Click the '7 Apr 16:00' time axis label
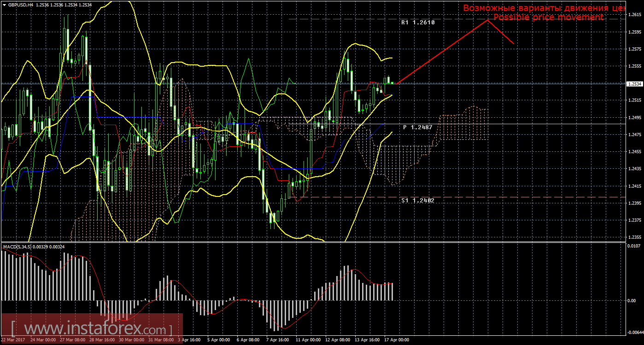 point(278,340)
